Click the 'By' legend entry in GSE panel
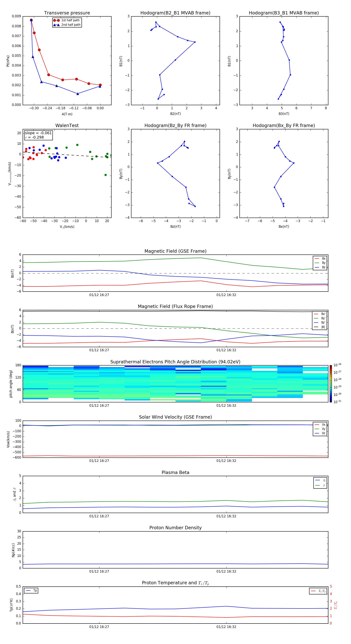351x644 pixels. [320, 263]
